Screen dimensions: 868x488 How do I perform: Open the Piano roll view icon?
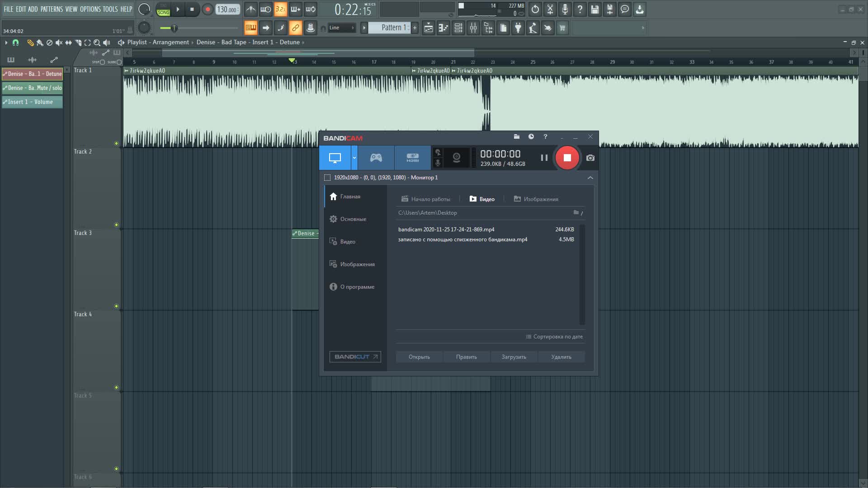[x=443, y=28]
